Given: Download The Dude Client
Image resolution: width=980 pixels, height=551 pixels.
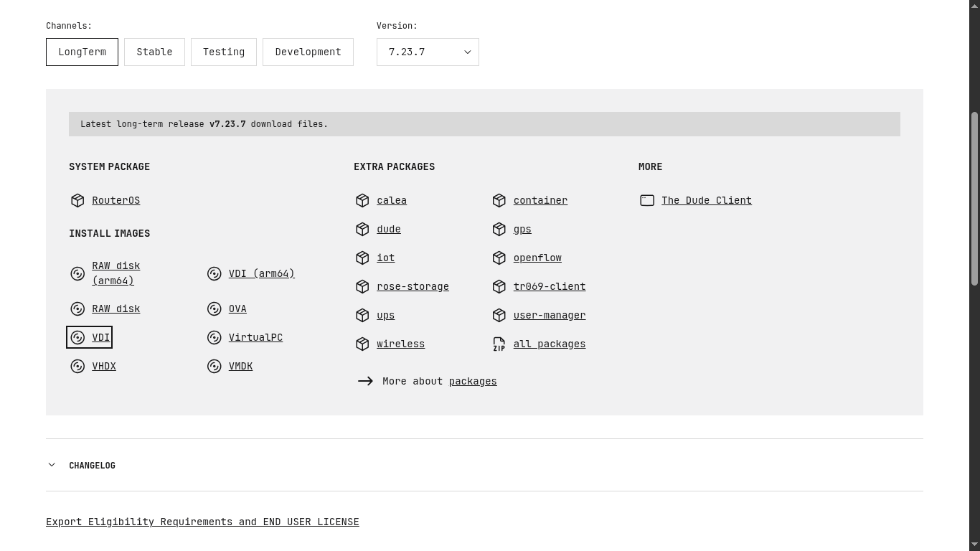Looking at the screenshot, I should (707, 200).
